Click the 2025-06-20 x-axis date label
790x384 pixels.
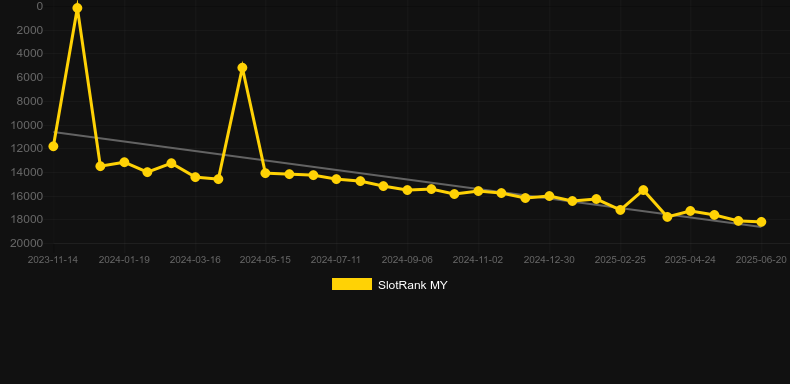coord(761,260)
